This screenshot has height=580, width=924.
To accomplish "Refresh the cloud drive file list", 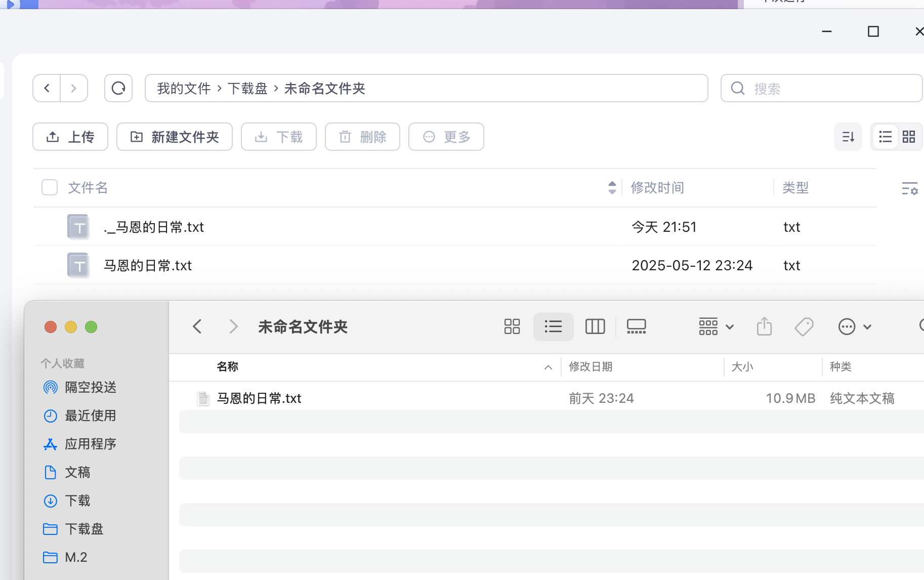I will click(x=118, y=88).
